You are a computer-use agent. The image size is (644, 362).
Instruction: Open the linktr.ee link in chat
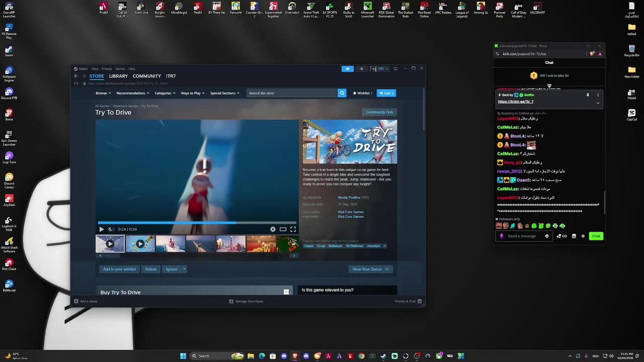pos(516,102)
